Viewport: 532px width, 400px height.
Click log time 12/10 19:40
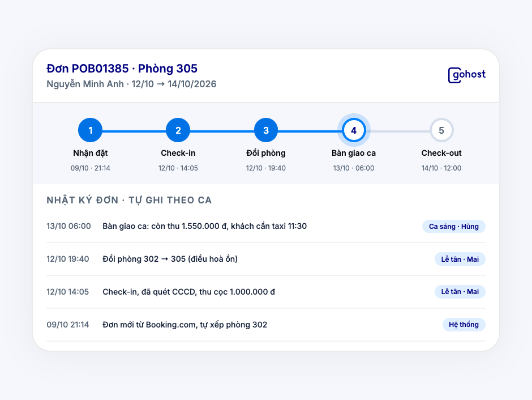pos(68,259)
